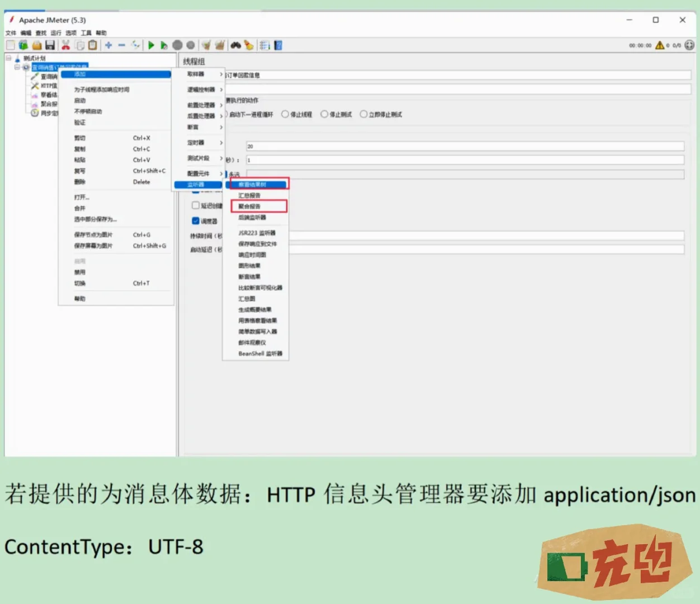Tick the 延迟创建 checkbox
Image resolution: width=700 pixels, height=604 pixels.
(196, 205)
